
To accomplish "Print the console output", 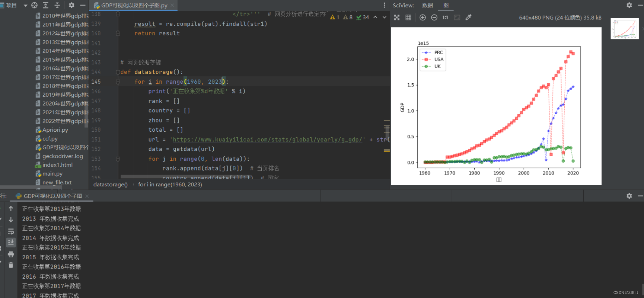I will coord(11,254).
